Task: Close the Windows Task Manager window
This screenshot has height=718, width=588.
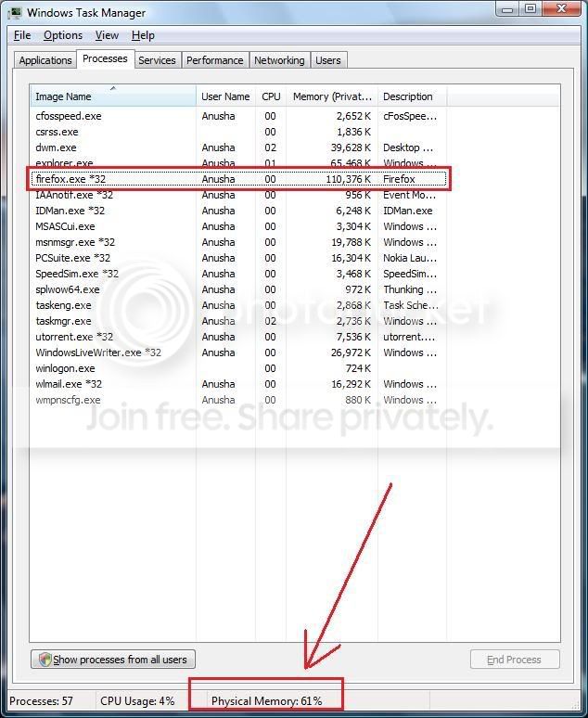Action: point(562,9)
